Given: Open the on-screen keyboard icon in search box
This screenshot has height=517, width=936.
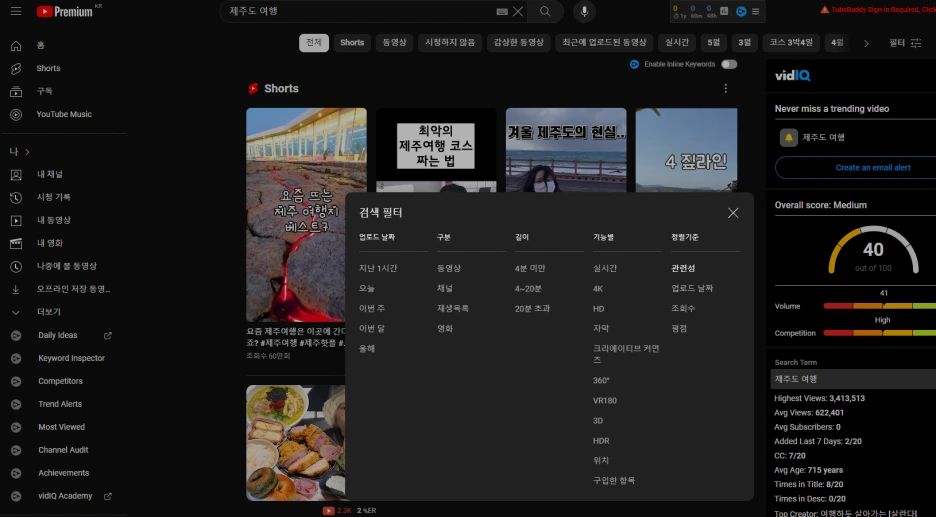Looking at the screenshot, I should pos(502,11).
